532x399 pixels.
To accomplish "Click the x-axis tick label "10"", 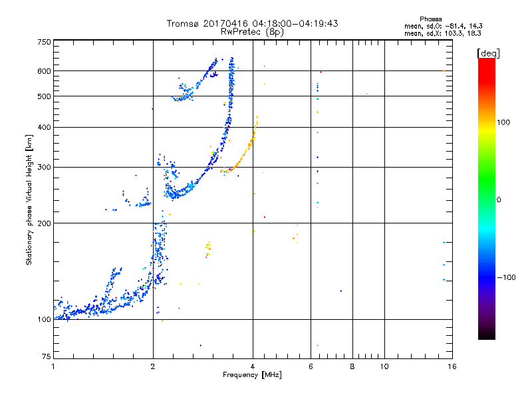I will [384, 366].
